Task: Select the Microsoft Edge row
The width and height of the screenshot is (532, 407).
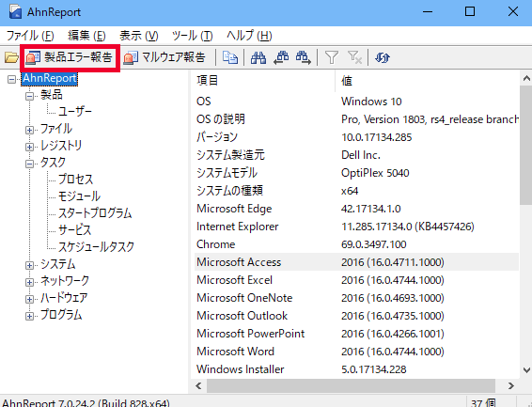Action: pos(356,209)
